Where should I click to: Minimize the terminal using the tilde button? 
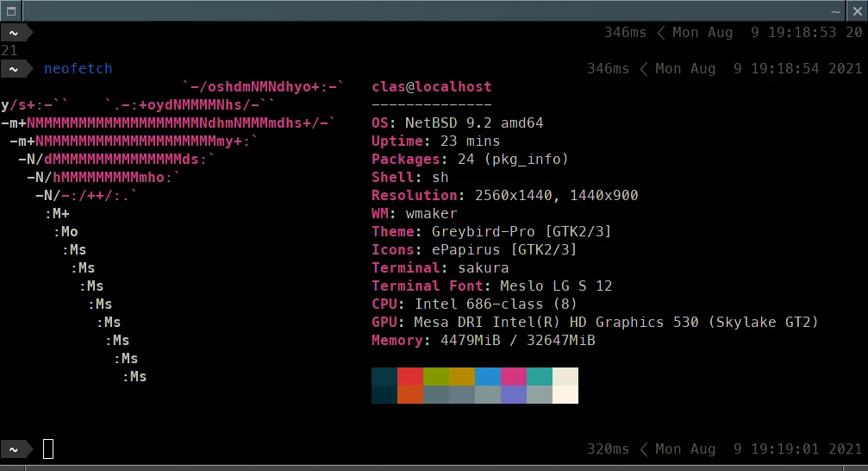(x=836, y=11)
